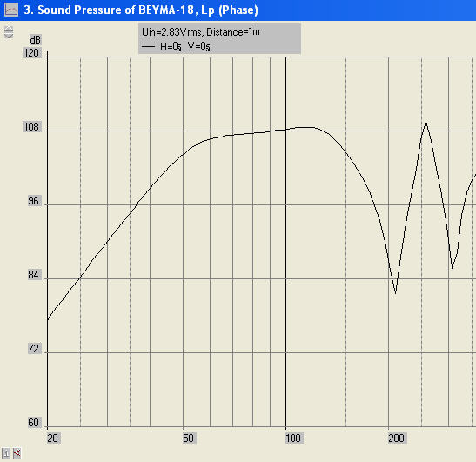Select the 96 dB axis label
The width and height of the screenshot is (476, 462).
33,201
